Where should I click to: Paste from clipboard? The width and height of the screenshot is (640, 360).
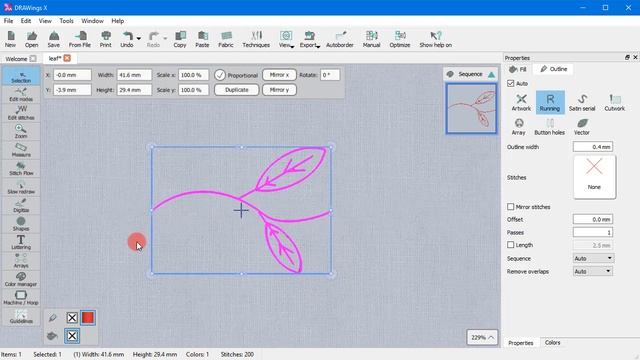pos(202,39)
